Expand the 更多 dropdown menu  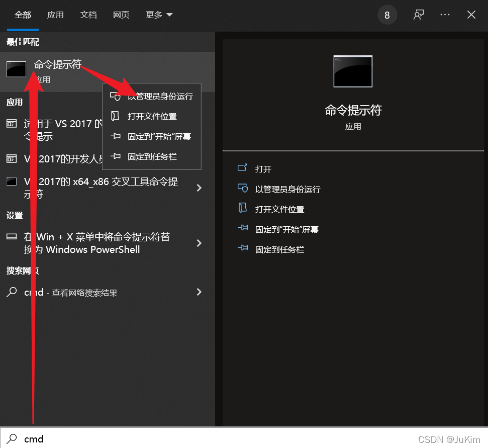coord(159,15)
